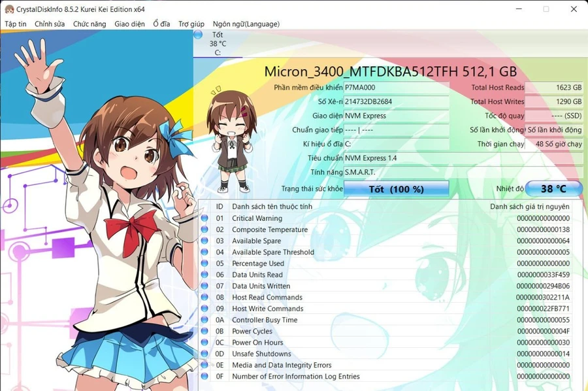Click the disk title Micron_3400_MTFDKBA512TFH 512,1 GB

coord(391,71)
